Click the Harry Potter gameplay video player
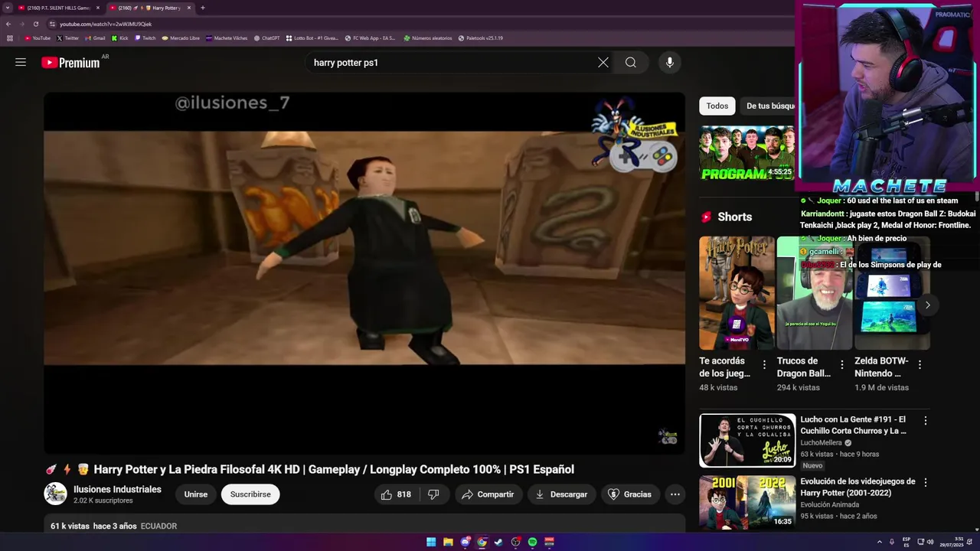The height and width of the screenshot is (551, 980). [x=364, y=273]
